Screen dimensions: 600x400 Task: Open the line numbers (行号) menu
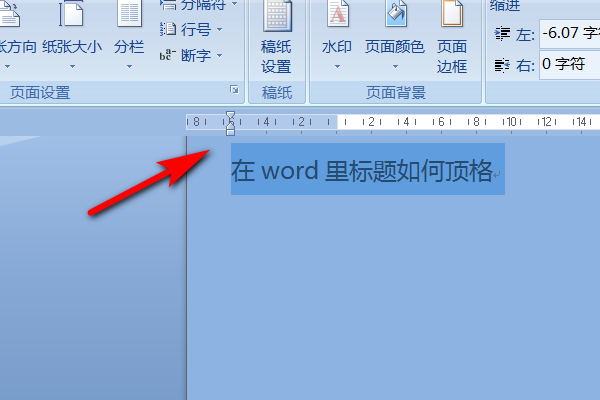pyautogui.click(x=191, y=29)
